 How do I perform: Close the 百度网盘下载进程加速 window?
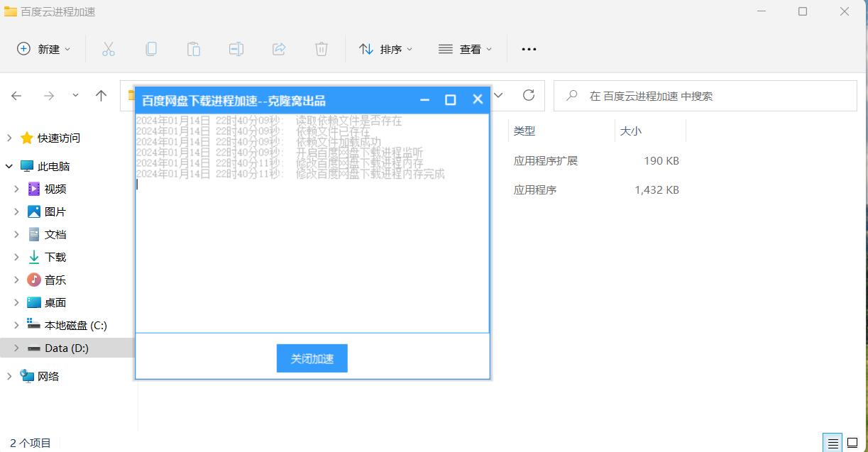[478, 100]
